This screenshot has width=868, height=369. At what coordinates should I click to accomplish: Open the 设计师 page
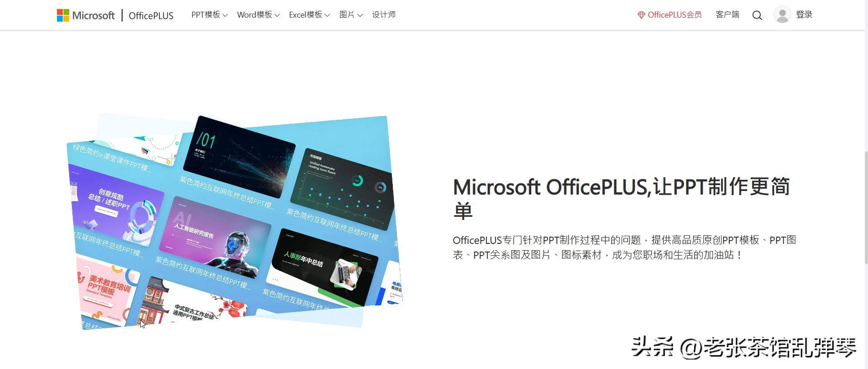pos(384,15)
